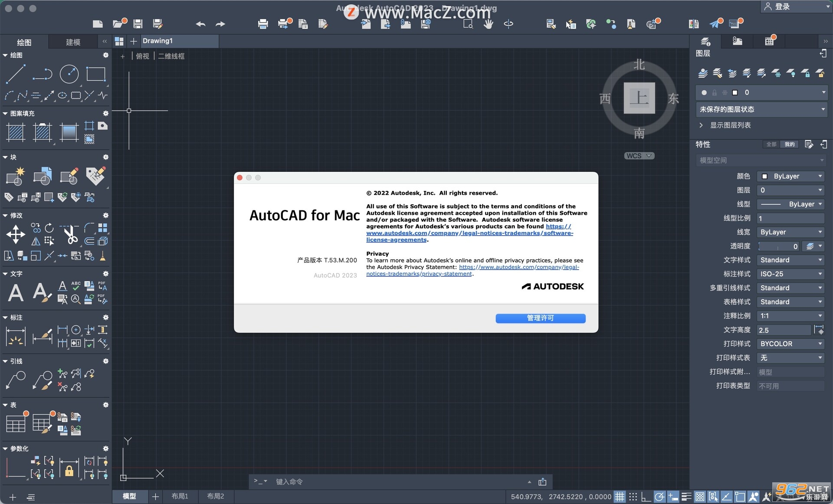Click the Trim scissors tool

pos(70,235)
